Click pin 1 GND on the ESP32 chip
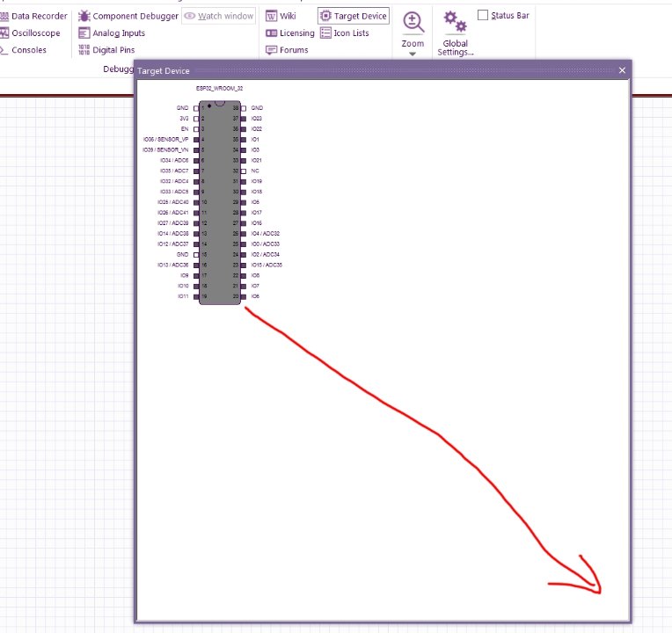This screenshot has height=633, width=672. click(x=196, y=107)
